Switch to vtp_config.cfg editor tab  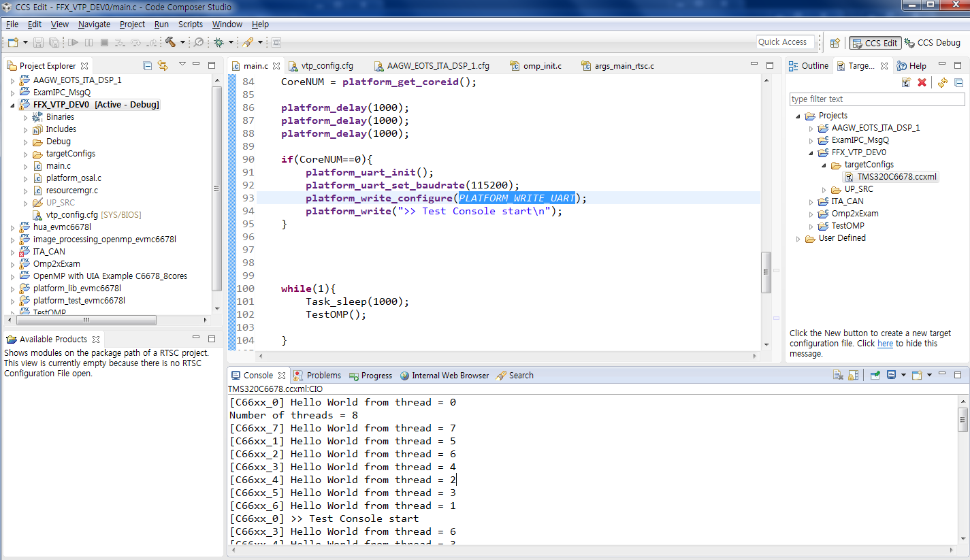(x=321, y=66)
